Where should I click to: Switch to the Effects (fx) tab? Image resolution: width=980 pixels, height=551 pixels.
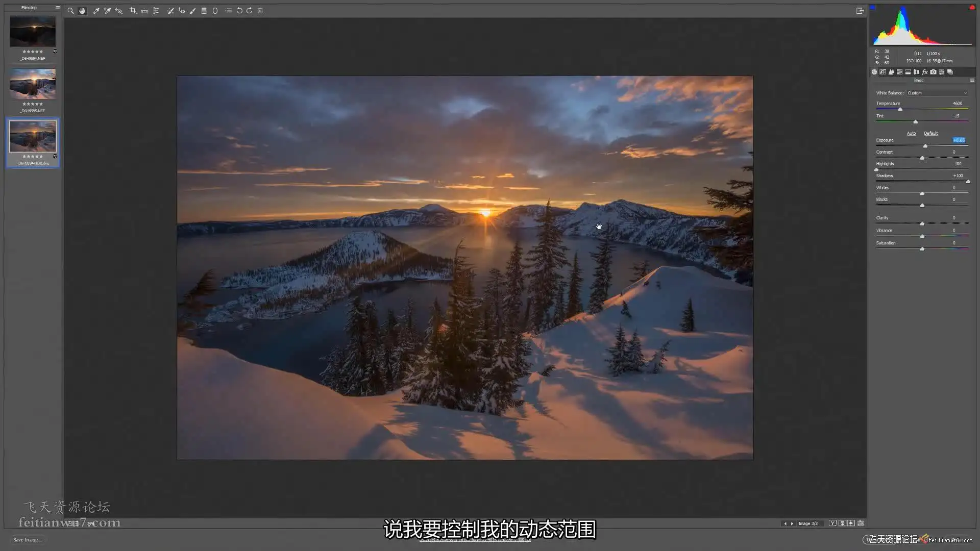[x=925, y=72]
